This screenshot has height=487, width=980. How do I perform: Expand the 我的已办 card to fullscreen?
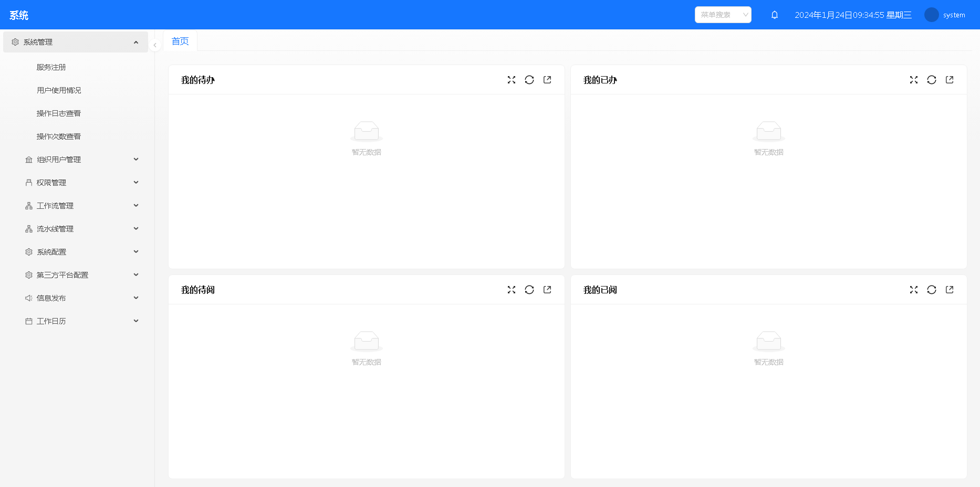click(x=914, y=80)
